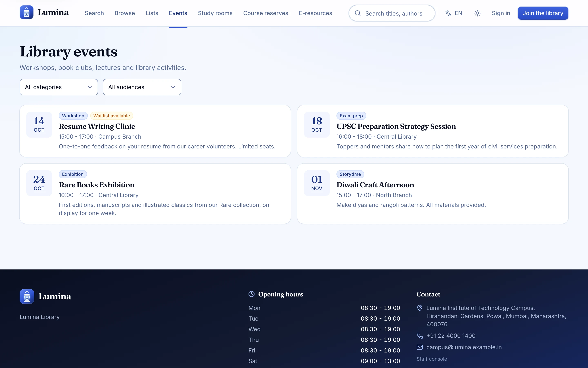Viewport: 588px width, 368px height.
Task: Click the 18 OCT date tile
Action: point(317,125)
